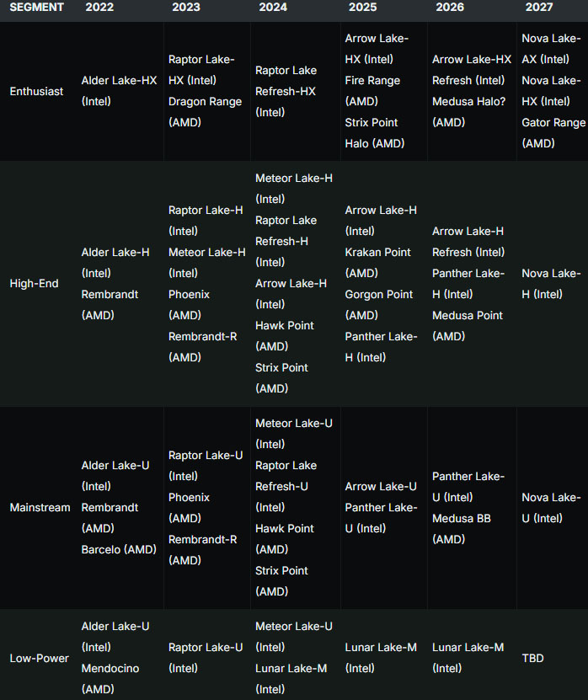Select the High-End row label
588x700 pixels.
(34, 284)
